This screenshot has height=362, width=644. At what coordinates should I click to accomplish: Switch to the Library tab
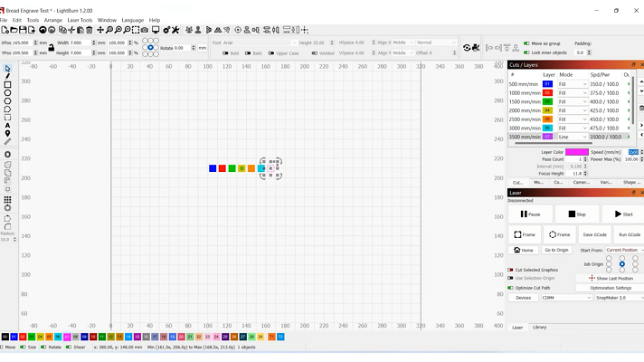pos(539,328)
